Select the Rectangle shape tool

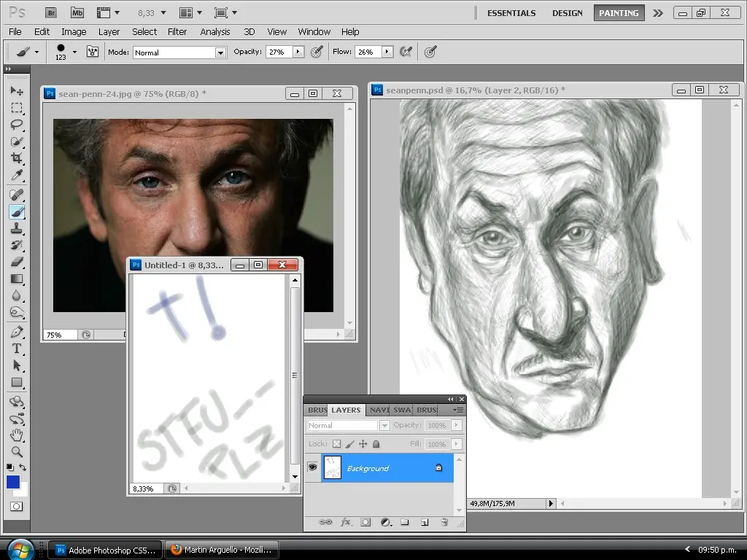(x=17, y=382)
